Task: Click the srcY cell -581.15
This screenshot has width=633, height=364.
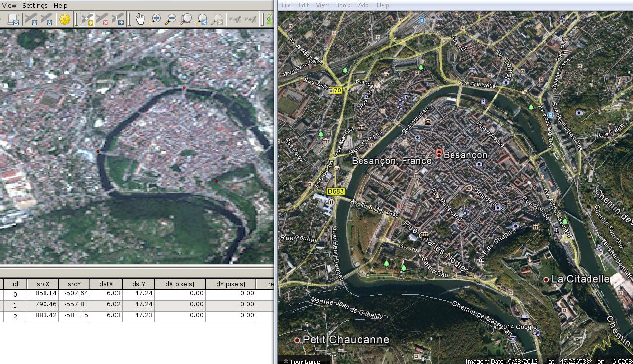Action: pyautogui.click(x=74, y=315)
